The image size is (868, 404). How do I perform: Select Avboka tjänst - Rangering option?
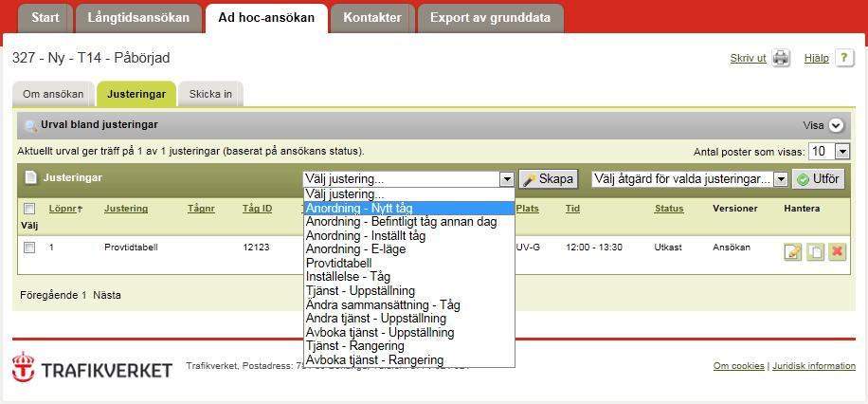[409, 360]
